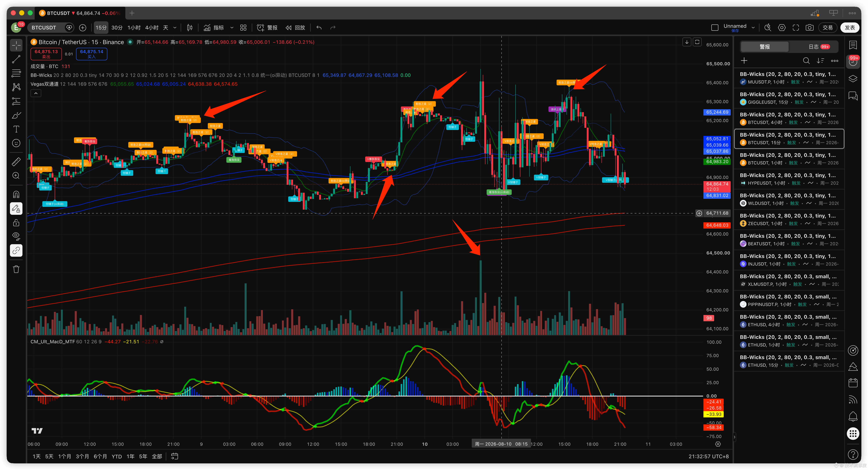This screenshot has height=470, width=868.
Task: Undo the last chart action
Action: (319, 28)
